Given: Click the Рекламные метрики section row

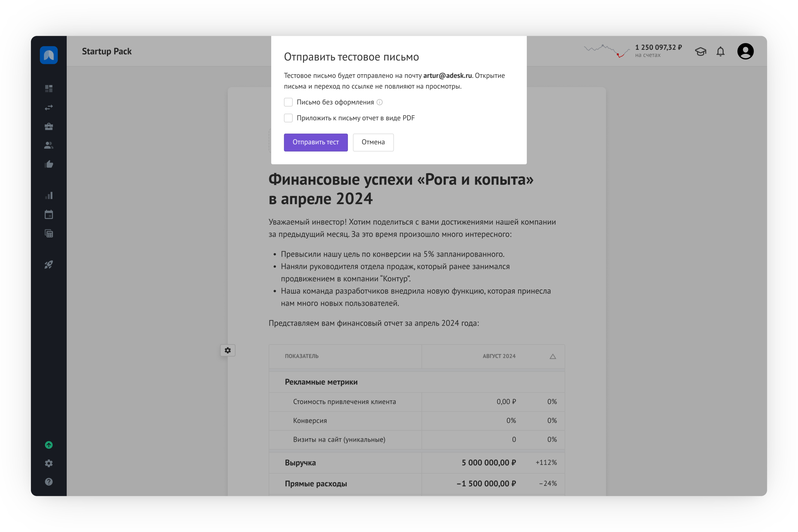Looking at the screenshot, I should (x=416, y=382).
